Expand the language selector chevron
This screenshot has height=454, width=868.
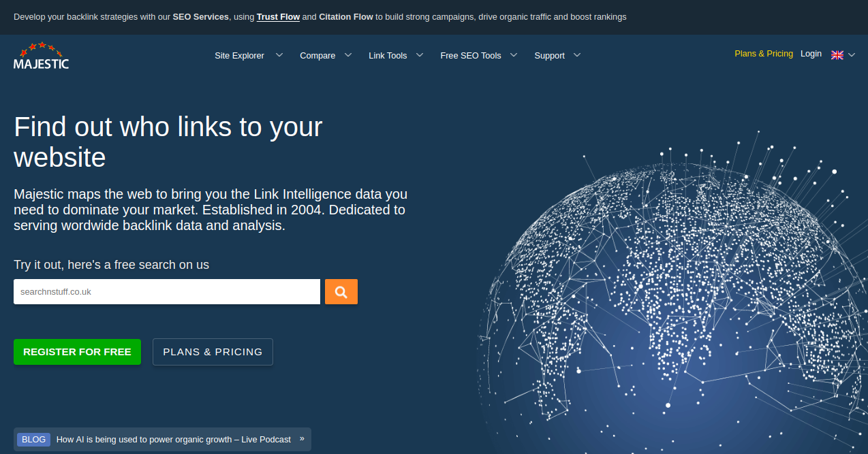coord(851,54)
